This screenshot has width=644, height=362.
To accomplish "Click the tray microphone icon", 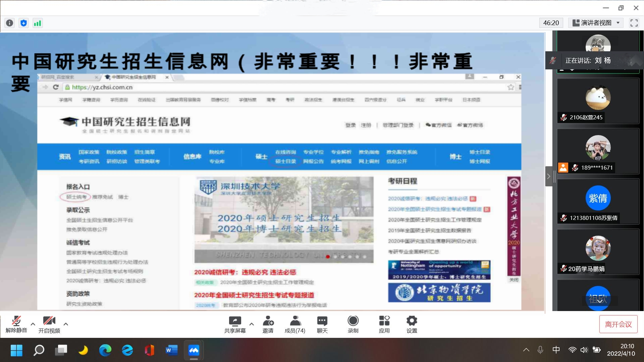I will click(x=540, y=350).
